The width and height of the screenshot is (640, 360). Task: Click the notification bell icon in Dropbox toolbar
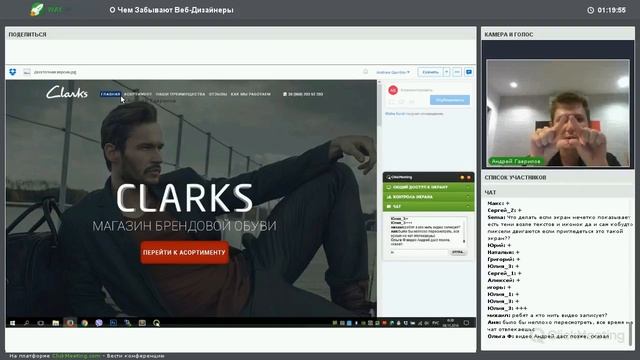[365, 72]
